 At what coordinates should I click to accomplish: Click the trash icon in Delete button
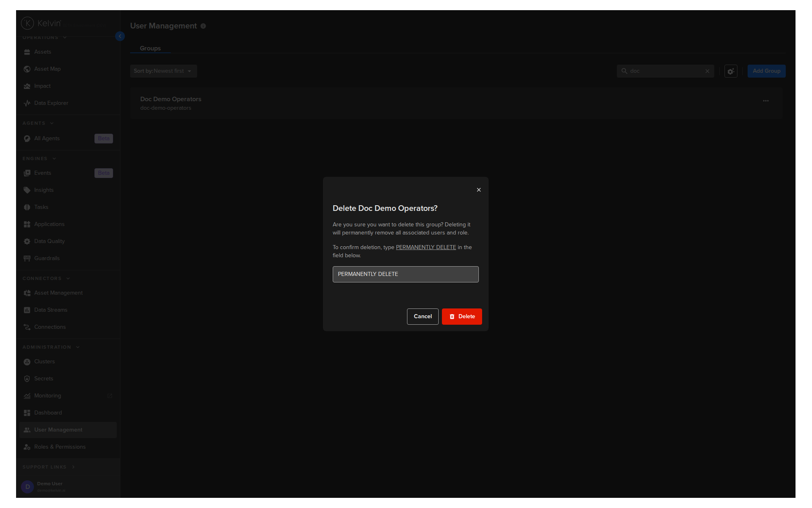(452, 317)
